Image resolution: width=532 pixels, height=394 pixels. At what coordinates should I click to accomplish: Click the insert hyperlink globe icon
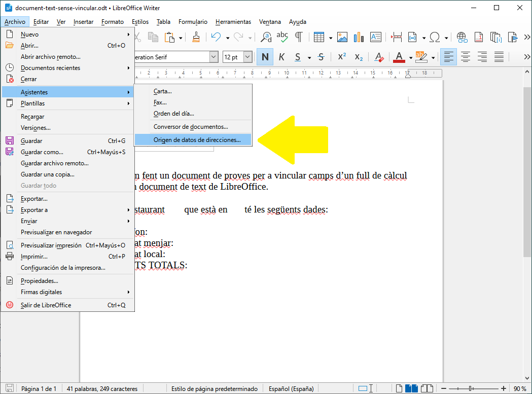(x=462, y=38)
